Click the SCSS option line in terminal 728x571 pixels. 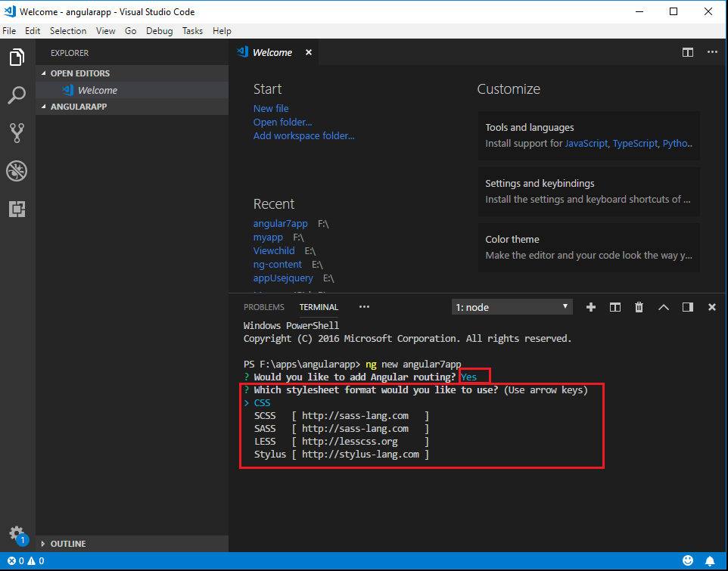(x=341, y=416)
